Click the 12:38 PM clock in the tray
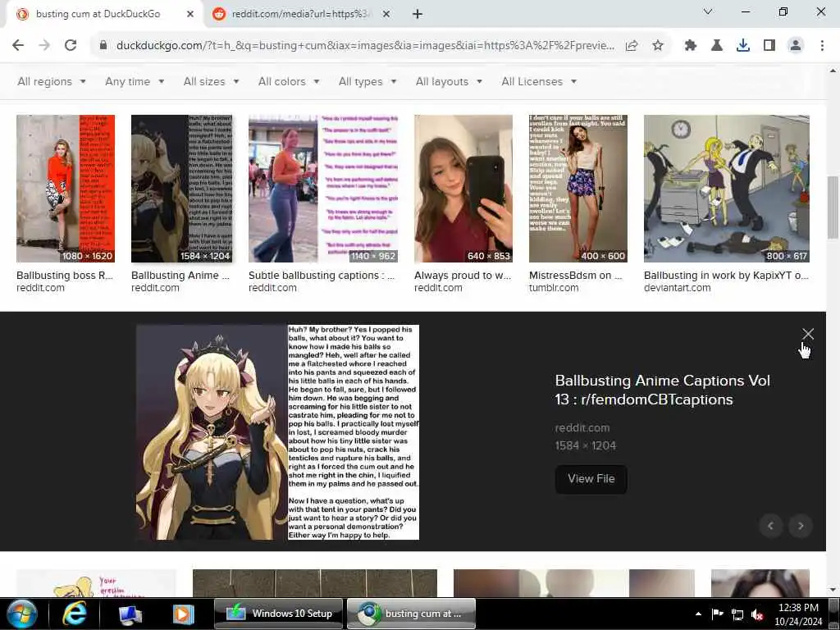The width and height of the screenshot is (840, 630). pos(798,608)
